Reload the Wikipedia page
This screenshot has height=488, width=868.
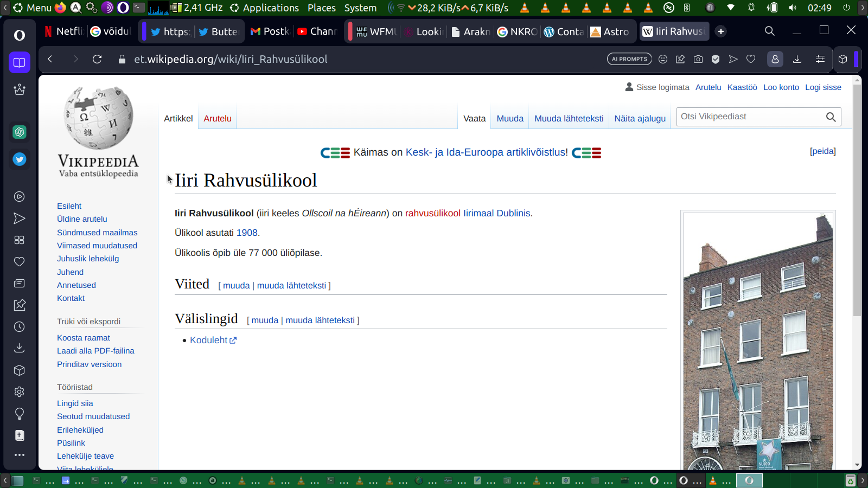tap(97, 59)
